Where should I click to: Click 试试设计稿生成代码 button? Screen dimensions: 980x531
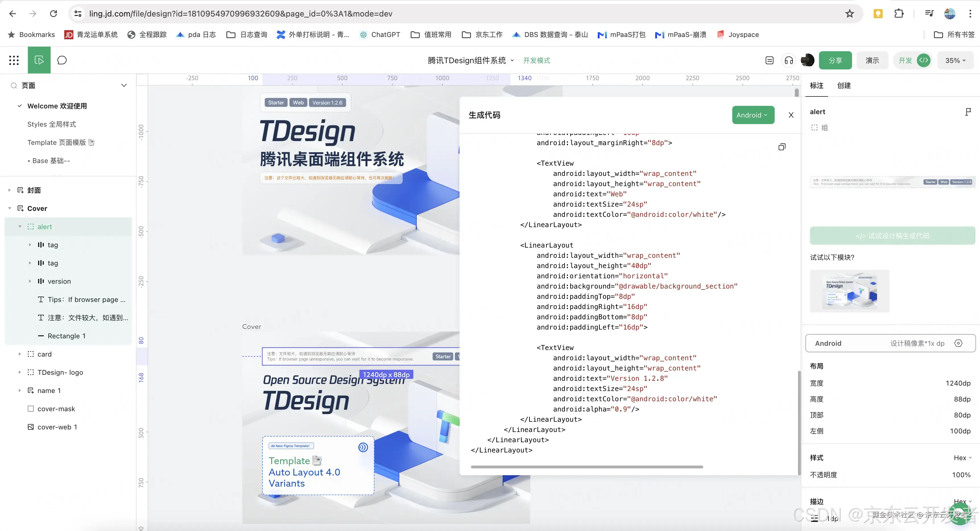click(892, 236)
